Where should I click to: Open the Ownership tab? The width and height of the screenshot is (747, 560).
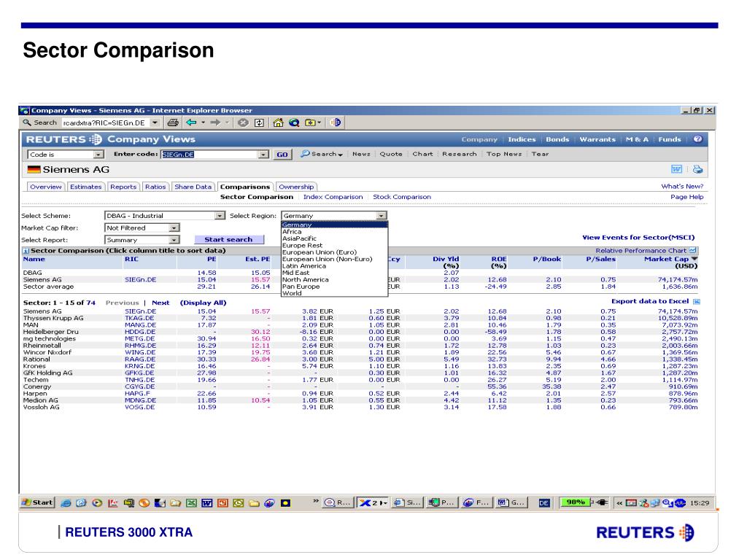[296, 187]
